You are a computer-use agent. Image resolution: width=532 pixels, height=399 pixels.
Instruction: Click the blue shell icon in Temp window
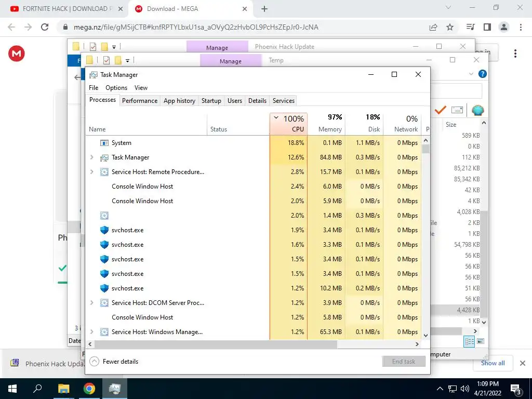pos(478,110)
